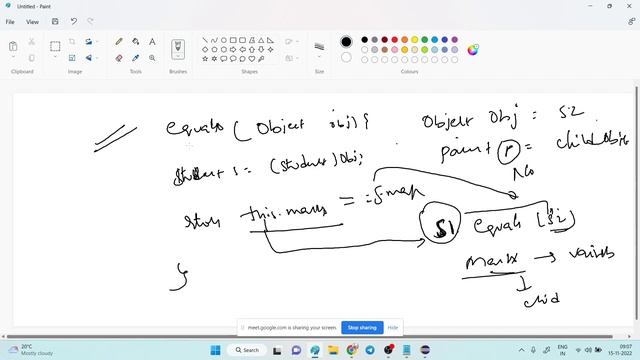The width and height of the screenshot is (640, 360).
Task: Open Telegram from the taskbar
Action: point(370,350)
